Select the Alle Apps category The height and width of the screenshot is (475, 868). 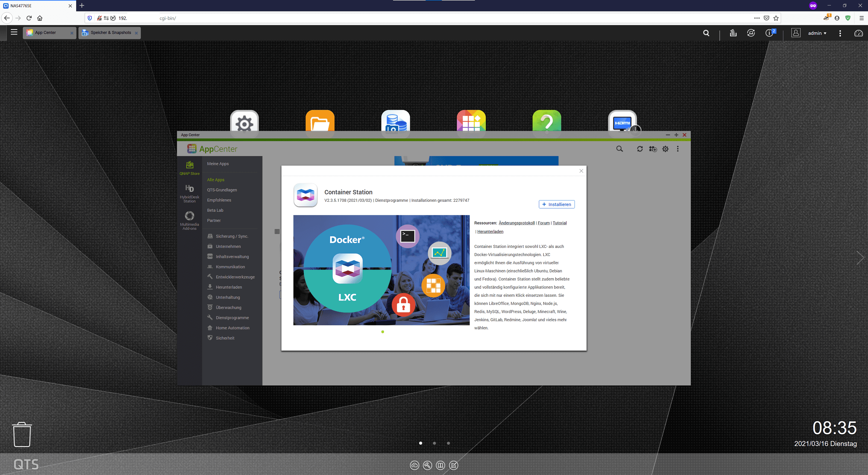(x=216, y=180)
